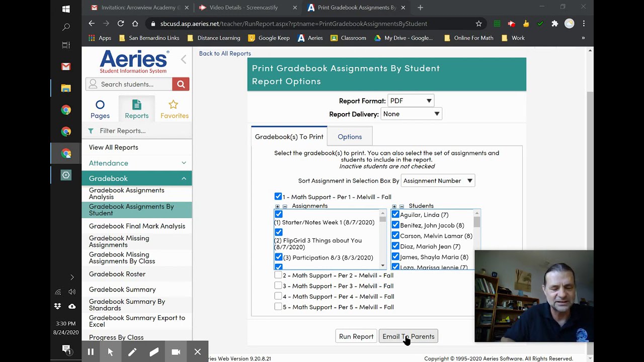Click the browser home icon
Screen dimensions: 644x362
[x=135, y=24]
